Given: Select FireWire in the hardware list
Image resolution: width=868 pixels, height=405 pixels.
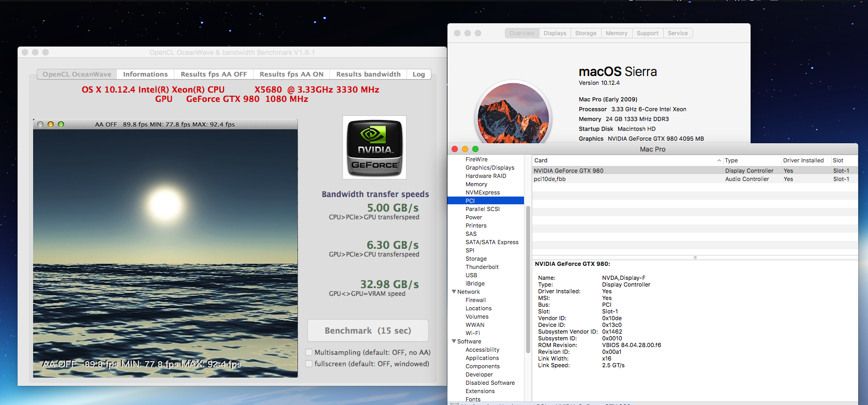Looking at the screenshot, I should 476,159.
